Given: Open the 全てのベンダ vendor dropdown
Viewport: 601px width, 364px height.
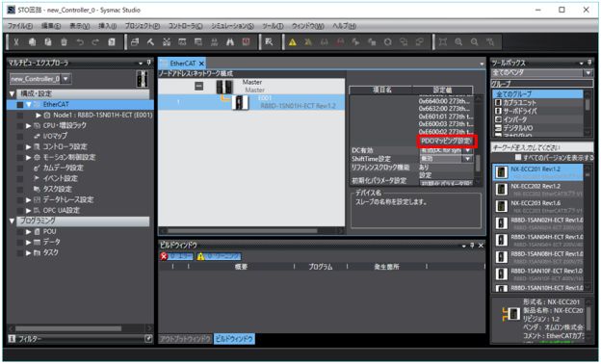Looking at the screenshot, I should 588,73.
